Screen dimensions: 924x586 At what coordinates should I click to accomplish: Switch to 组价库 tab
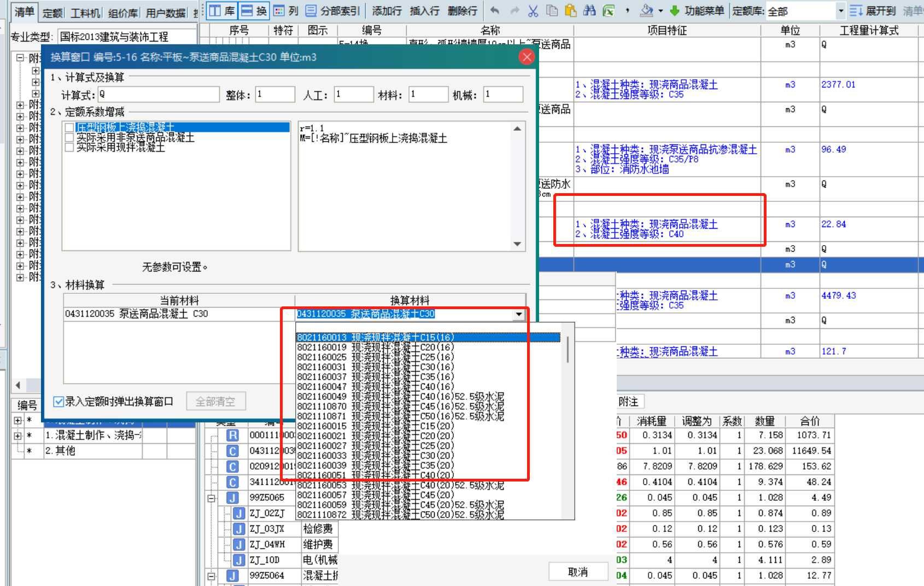tap(122, 13)
